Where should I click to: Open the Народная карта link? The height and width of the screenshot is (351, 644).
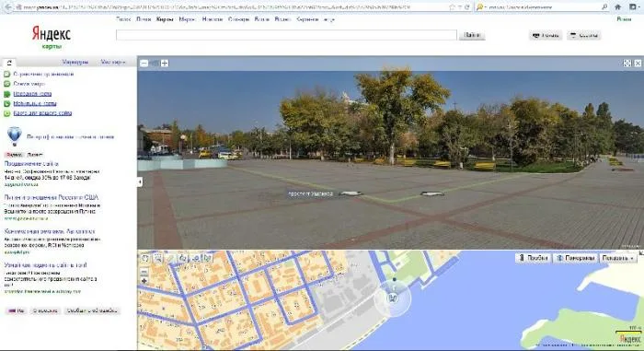point(32,94)
